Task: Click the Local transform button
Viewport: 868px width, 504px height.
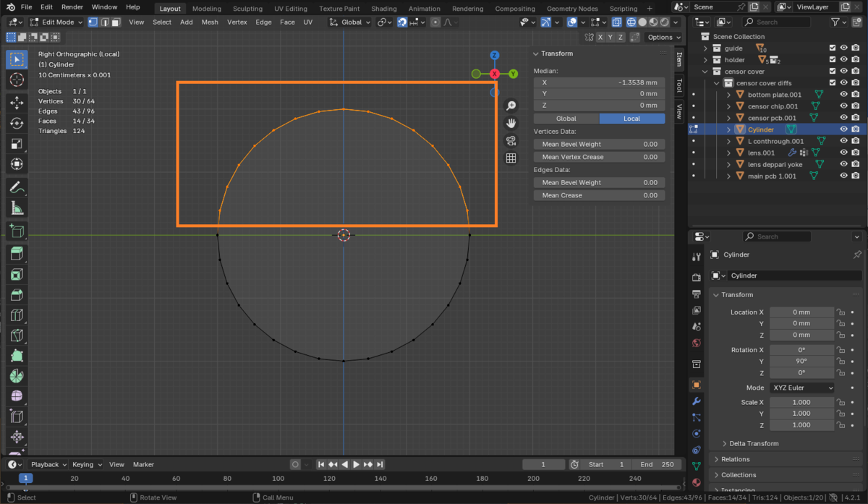Action: [x=631, y=119]
